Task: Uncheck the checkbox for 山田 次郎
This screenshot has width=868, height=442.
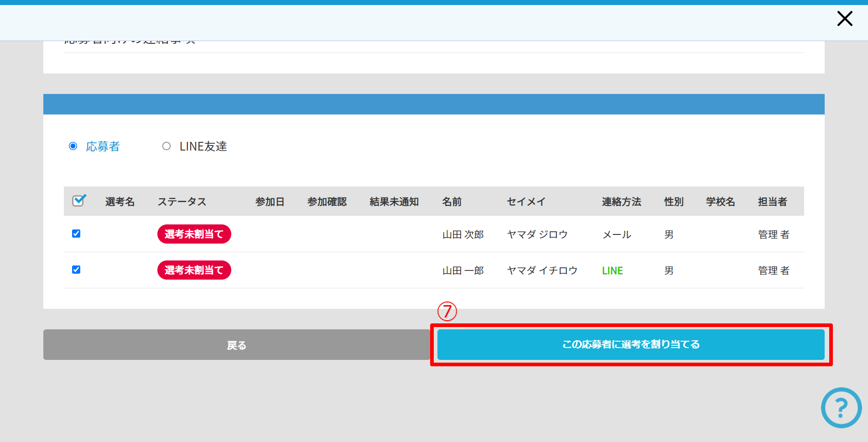Action: click(x=76, y=234)
